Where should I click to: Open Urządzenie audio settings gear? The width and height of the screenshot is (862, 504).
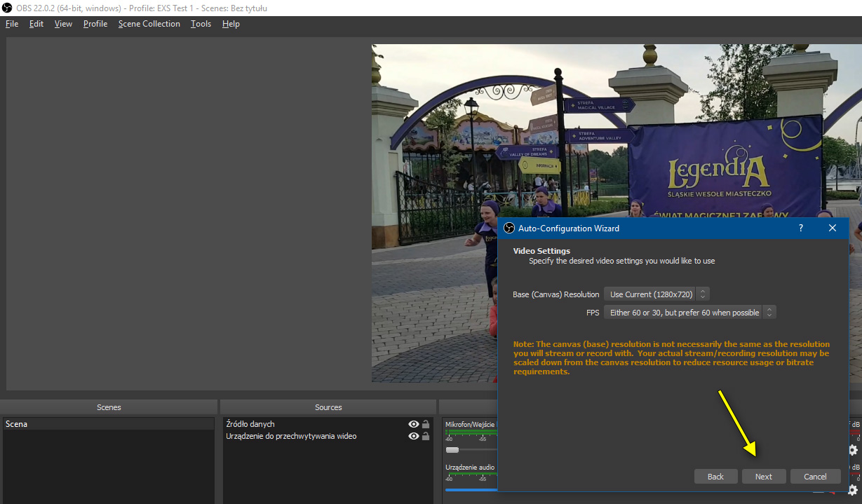click(x=853, y=490)
